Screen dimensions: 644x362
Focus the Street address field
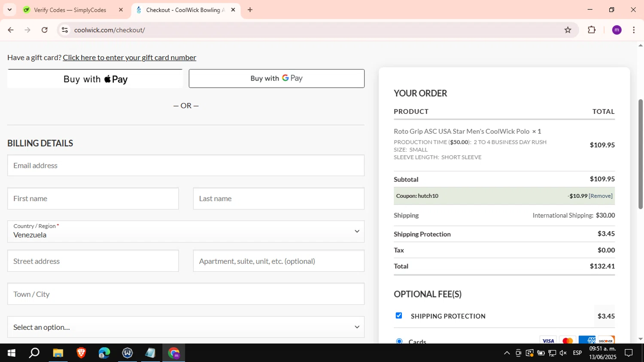[93, 261]
